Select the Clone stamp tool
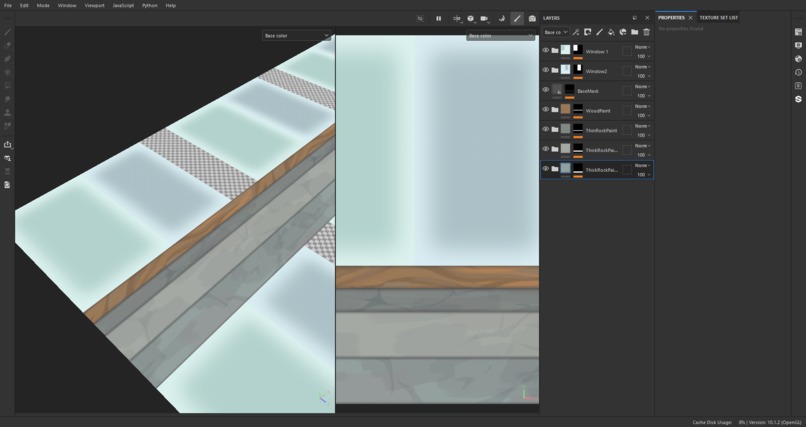 click(x=8, y=112)
